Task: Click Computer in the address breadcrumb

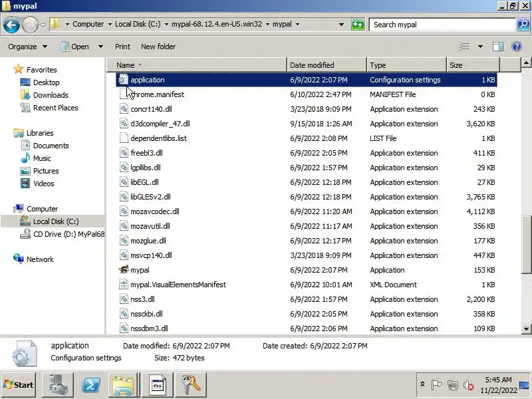Action: pyautogui.click(x=88, y=24)
